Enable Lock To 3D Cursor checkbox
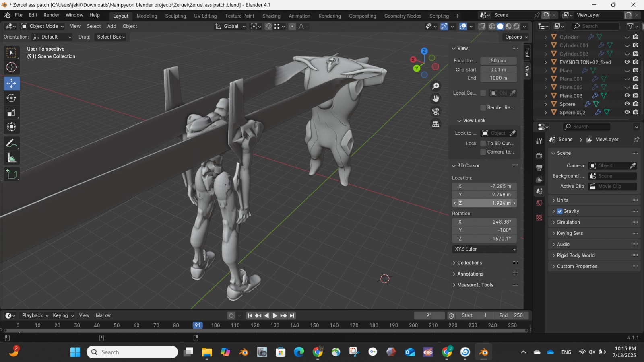Viewport: 644px width, 362px height. point(483,144)
